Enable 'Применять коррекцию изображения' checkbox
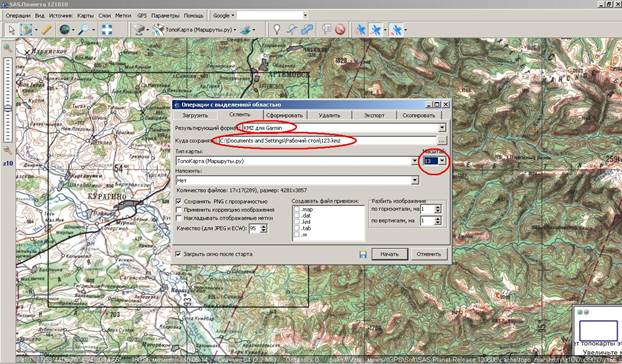The height and width of the screenshot is (364, 622). [x=179, y=210]
